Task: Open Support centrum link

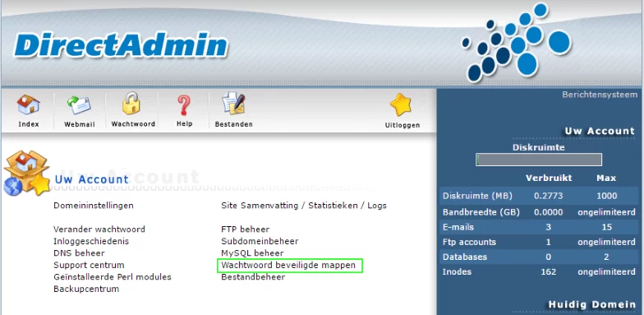Action: coord(89,265)
